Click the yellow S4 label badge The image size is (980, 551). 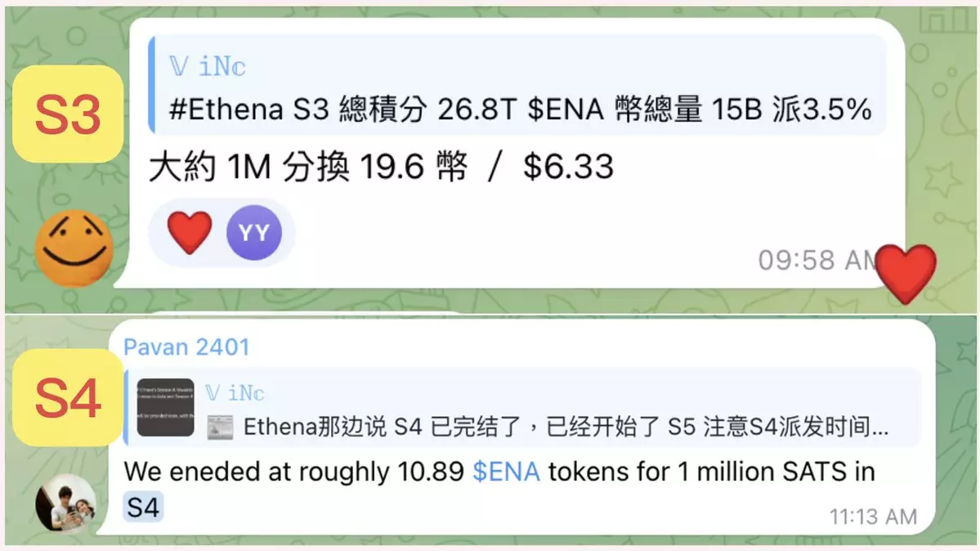pyautogui.click(x=68, y=397)
